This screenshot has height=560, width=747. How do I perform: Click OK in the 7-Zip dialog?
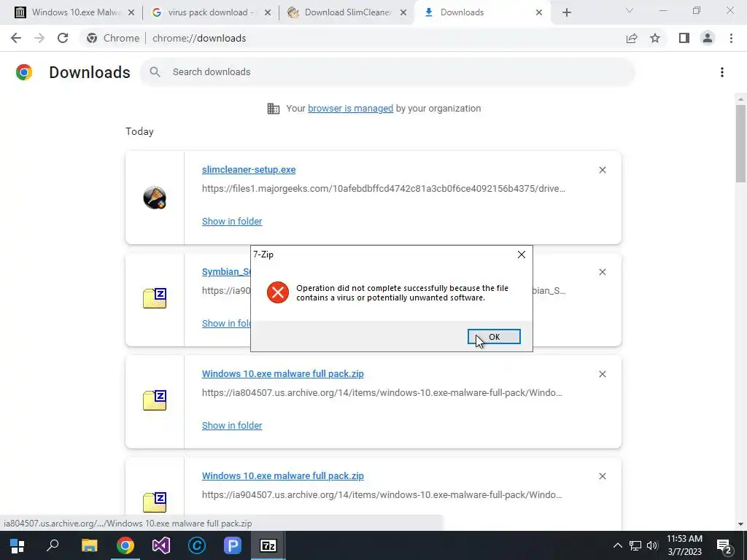tap(494, 337)
